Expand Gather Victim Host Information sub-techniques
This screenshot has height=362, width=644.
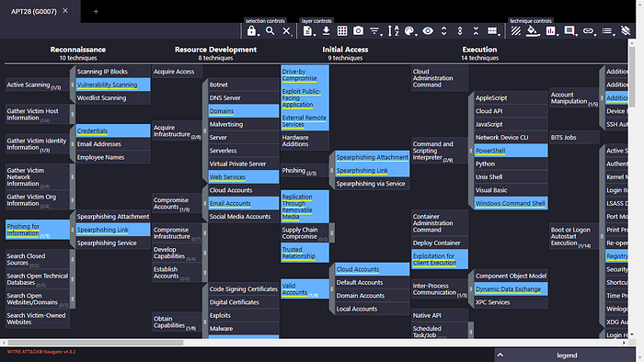73,114
